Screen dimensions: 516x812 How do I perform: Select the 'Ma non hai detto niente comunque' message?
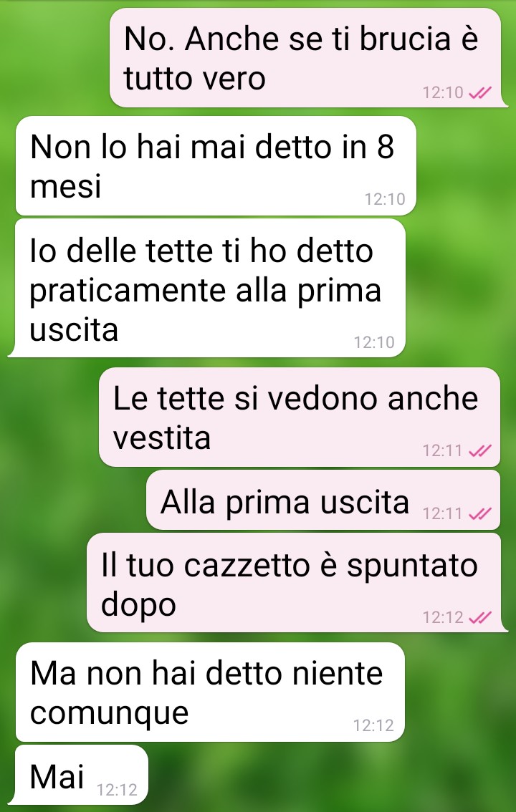(210, 692)
